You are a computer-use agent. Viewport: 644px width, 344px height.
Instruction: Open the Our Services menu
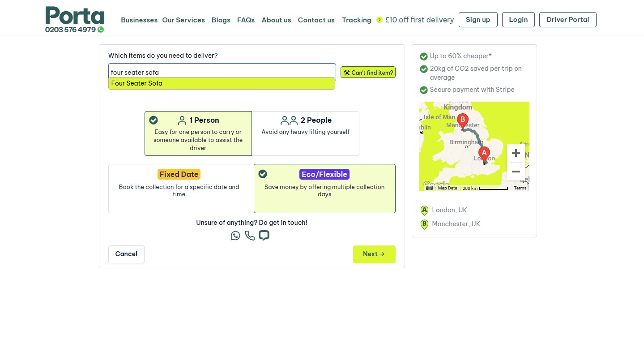click(183, 20)
